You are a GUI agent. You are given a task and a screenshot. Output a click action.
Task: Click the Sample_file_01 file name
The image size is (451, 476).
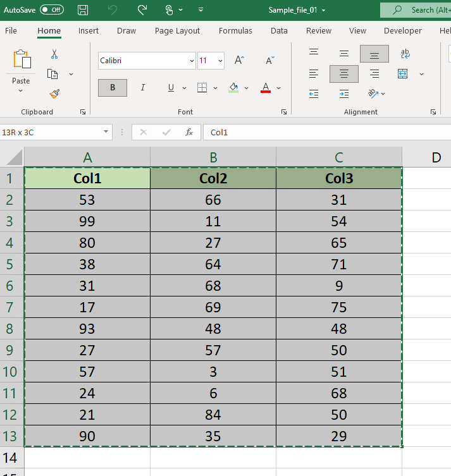[x=293, y=10]
